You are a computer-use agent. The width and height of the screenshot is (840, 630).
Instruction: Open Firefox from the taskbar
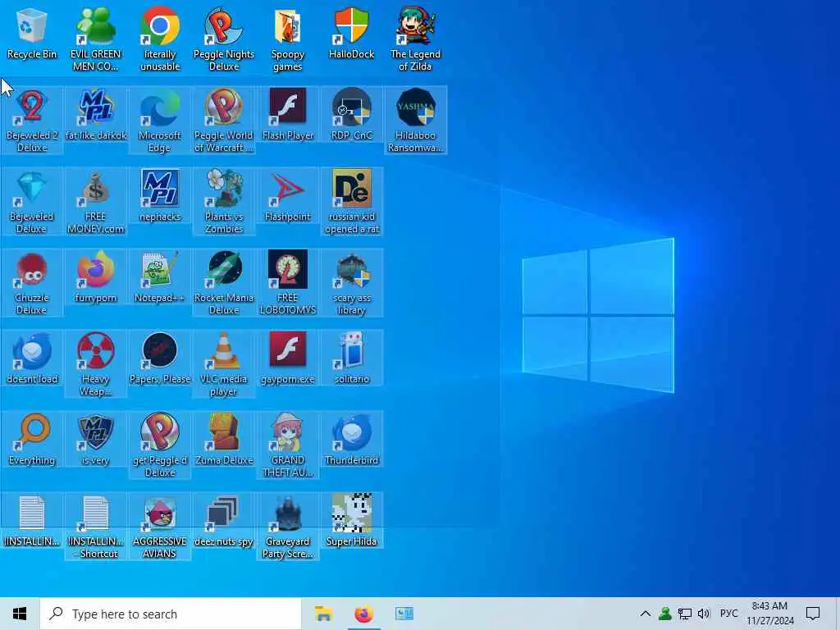363,614
